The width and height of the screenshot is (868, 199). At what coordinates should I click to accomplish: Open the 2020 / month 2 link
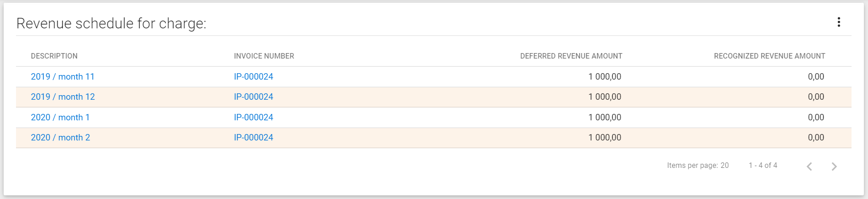(x=60, y=138)
